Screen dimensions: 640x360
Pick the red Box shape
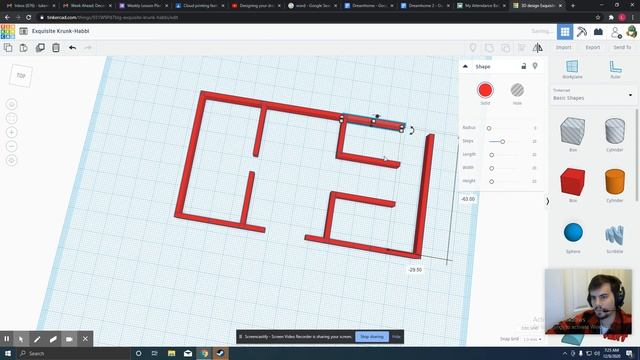pyautogui.click(x=573, y=182)
